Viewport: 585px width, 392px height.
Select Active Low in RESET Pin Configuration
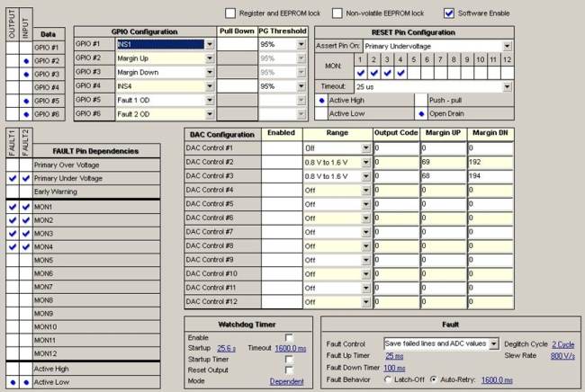pos(322,114)
